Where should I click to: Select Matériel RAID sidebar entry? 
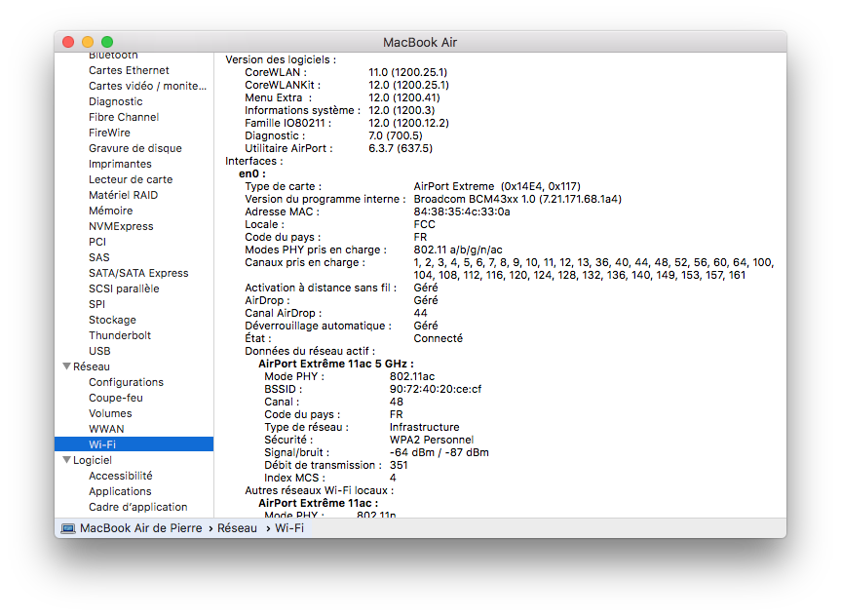(124, 195)
